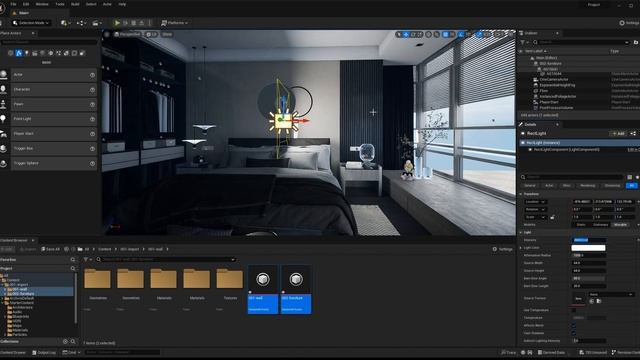This screenshot has width=640, height=360.
Task: Activate the translate gizmo tool in viewport toolbar
Action: (406, 35)
